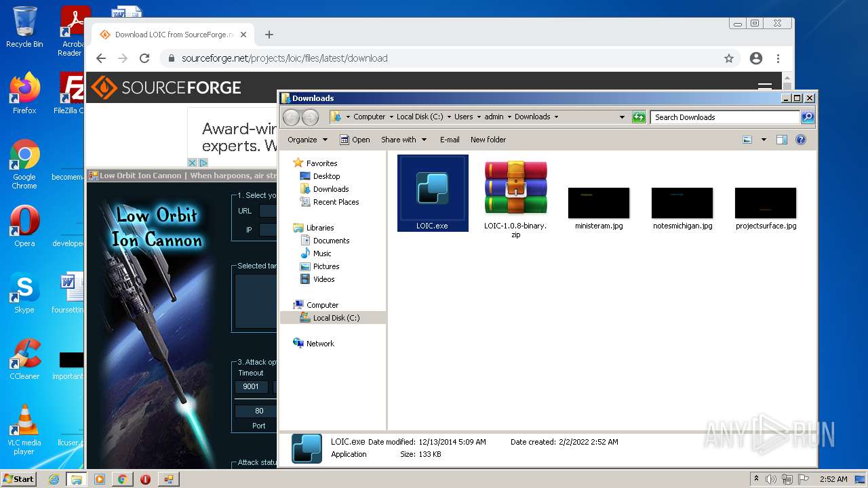
Task: Open Chrome profile account icon
Action: click(x=756, y=58)
